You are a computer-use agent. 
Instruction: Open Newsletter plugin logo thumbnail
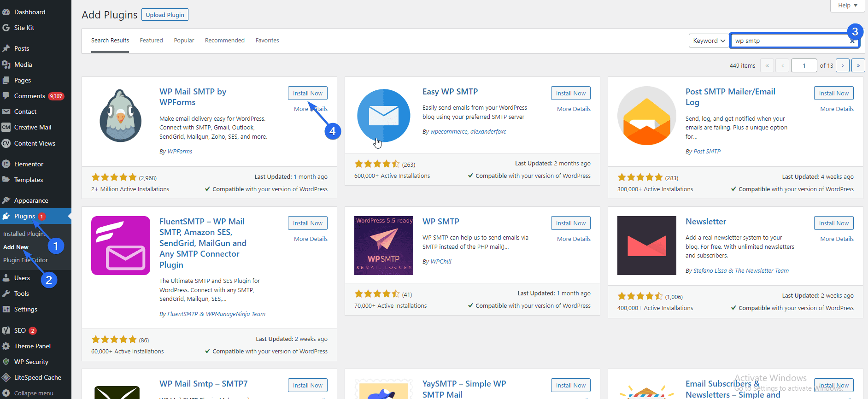pos(647,246)
